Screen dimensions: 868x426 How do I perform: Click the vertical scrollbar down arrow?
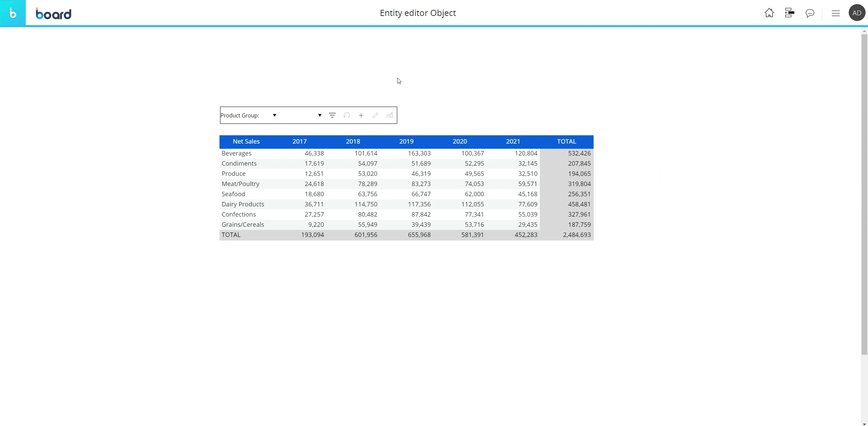coord(864,424)
